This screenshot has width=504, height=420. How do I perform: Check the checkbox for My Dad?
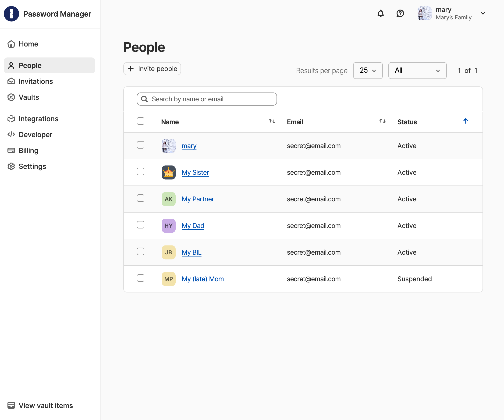pyautogui.click(x=140, y=225)
